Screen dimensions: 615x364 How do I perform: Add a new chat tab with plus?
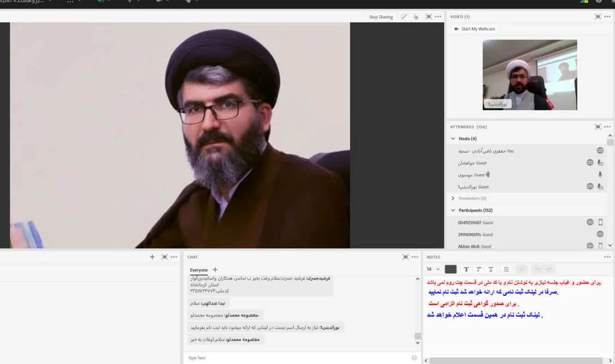point(215,270)
